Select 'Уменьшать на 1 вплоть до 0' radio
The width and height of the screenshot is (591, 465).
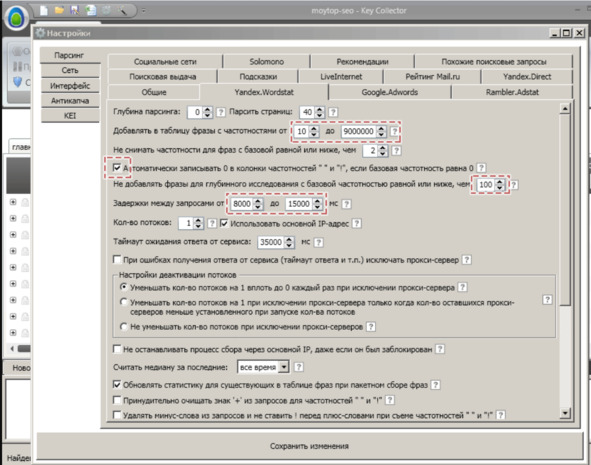(123, 287)
